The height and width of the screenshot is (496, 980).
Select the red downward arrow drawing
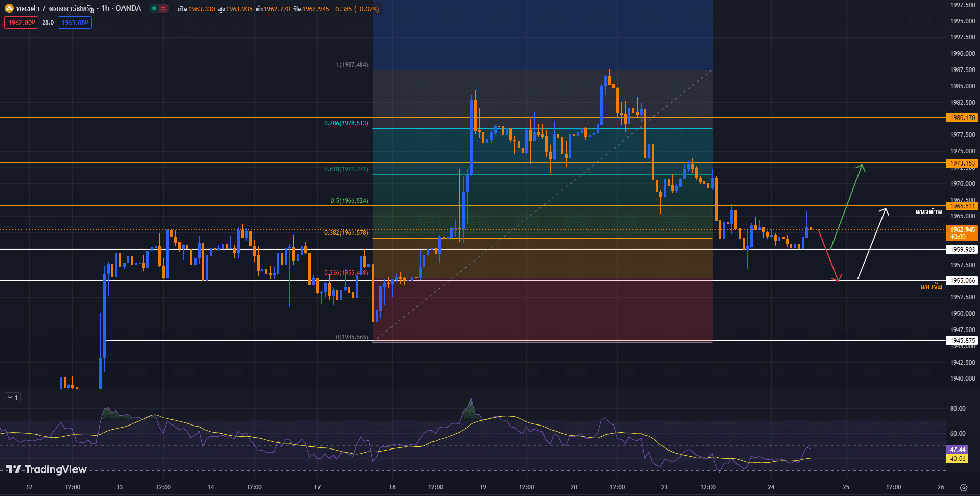pyautogui.click(x=827, y=254)
